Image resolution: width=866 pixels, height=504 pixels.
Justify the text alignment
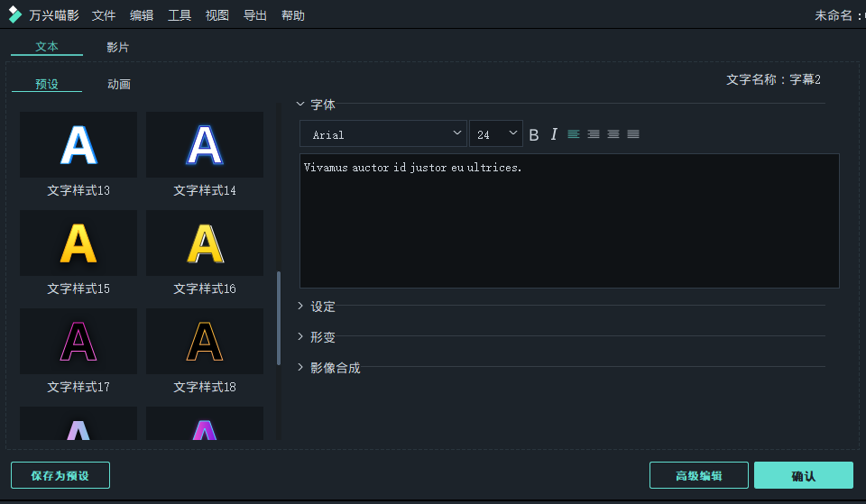(x=633, y=134)
